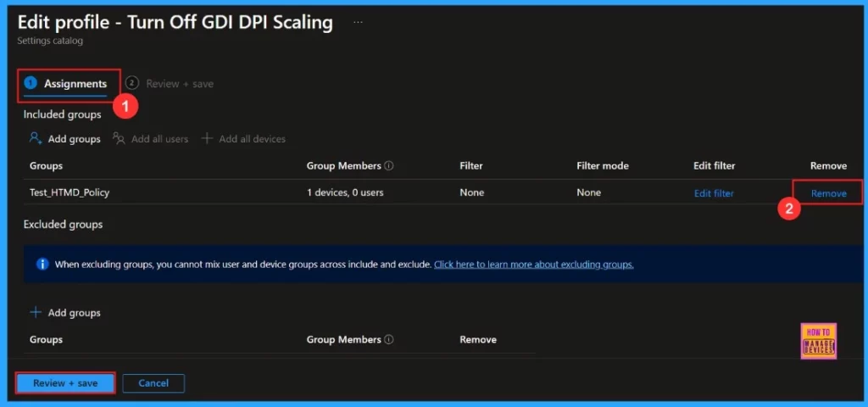Click the plus icon under Excluded groups
This screenshot has width=868, height=407.
[36, 313]
